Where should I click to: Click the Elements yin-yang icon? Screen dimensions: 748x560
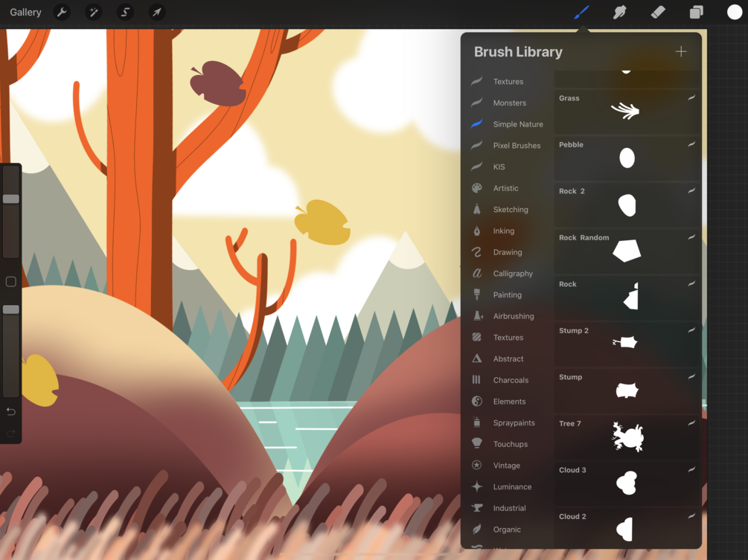476,402
